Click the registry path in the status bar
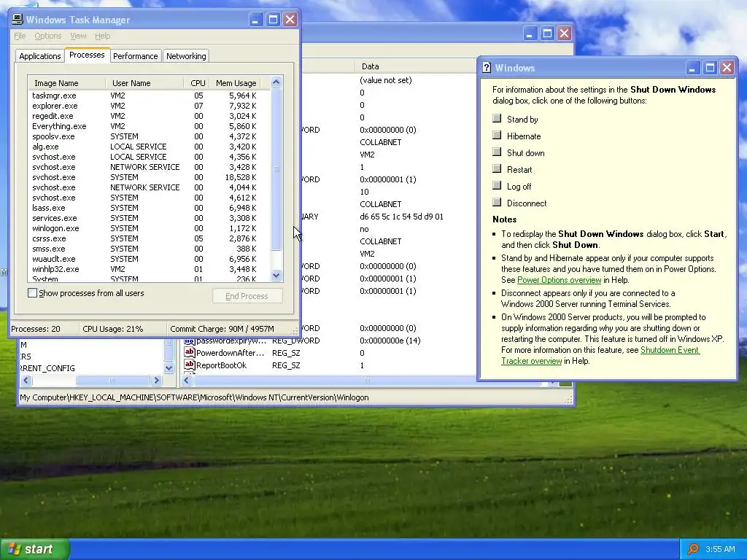Viewport: 747px width, 560px height. pos(194,397)
